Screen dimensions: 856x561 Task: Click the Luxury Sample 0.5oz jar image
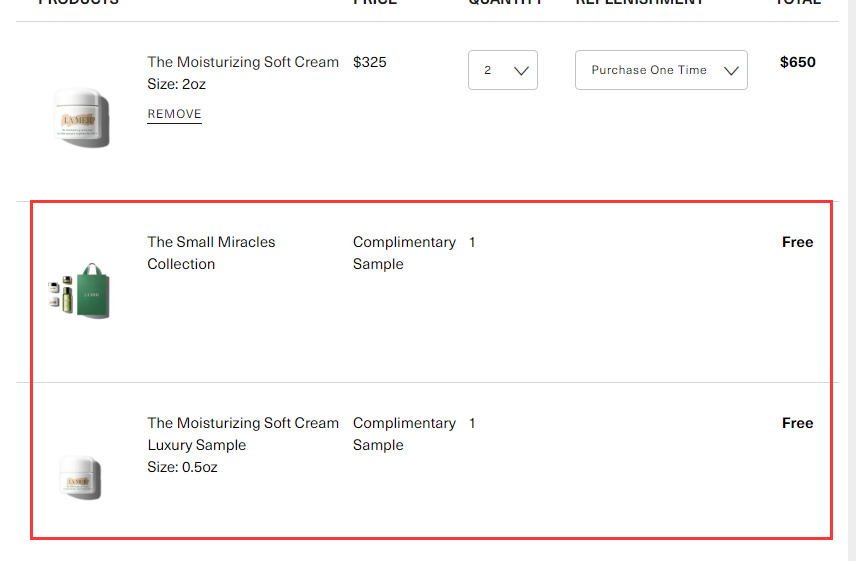coord(80,478)
